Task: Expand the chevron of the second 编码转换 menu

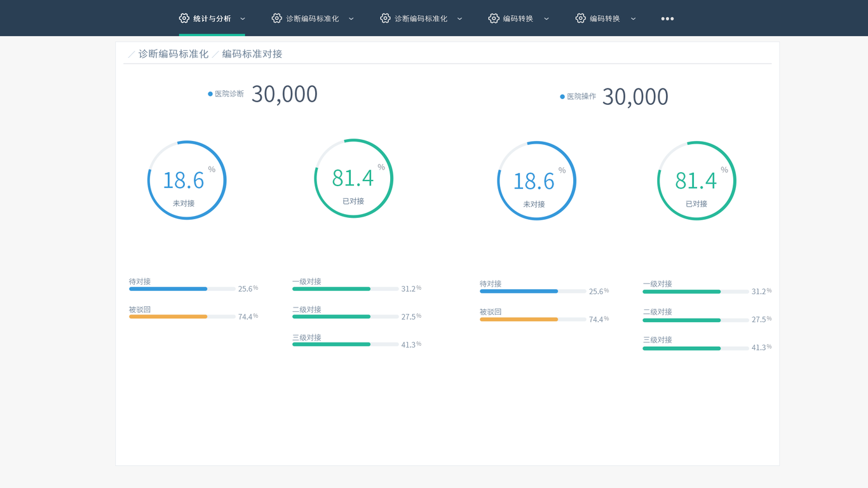Action: point(634,19)
